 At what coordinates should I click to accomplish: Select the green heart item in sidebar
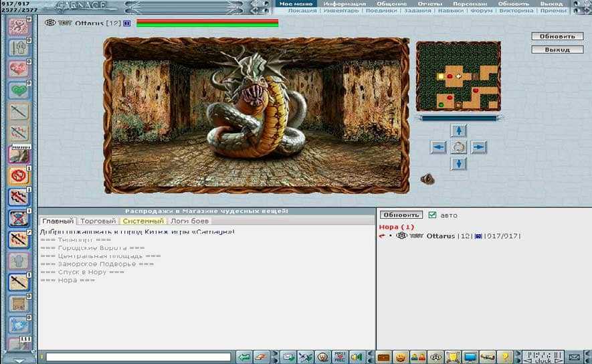tap(18, 90)
